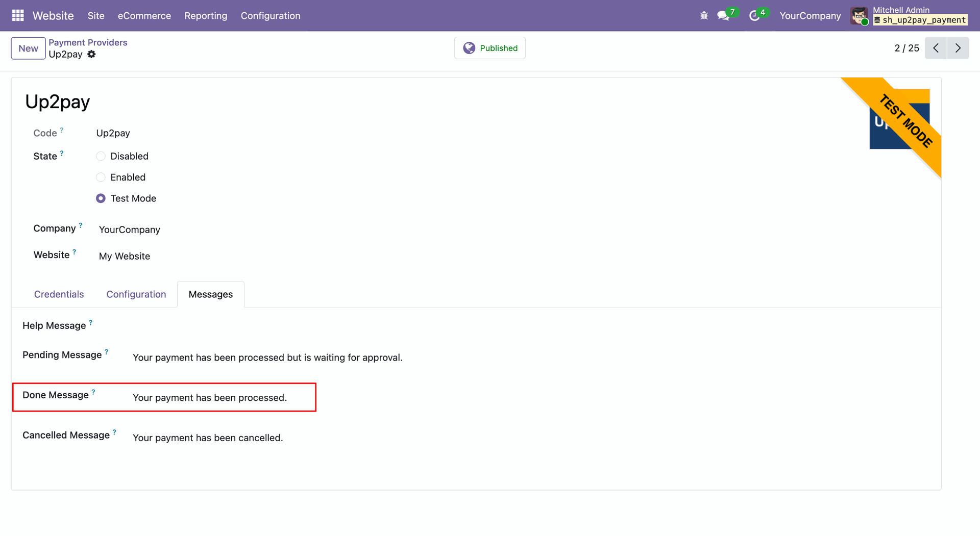Viewport: 980px width, 536px height.
Task: Open the activities clock icon
Action: [x=754, y=16]
